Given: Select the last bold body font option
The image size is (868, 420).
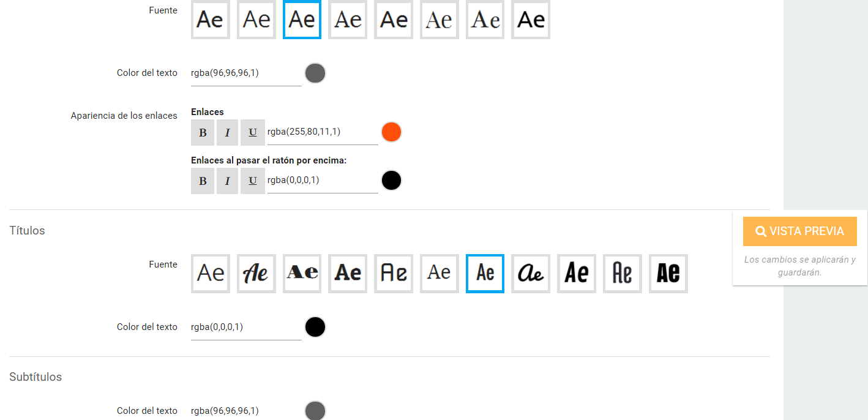Looking at the screenshot, I should (x=531, y=20).
